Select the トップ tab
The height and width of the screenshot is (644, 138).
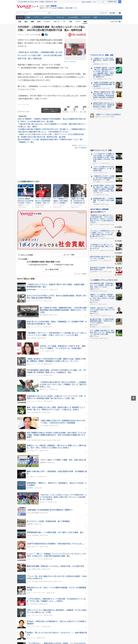pos(20,17)
